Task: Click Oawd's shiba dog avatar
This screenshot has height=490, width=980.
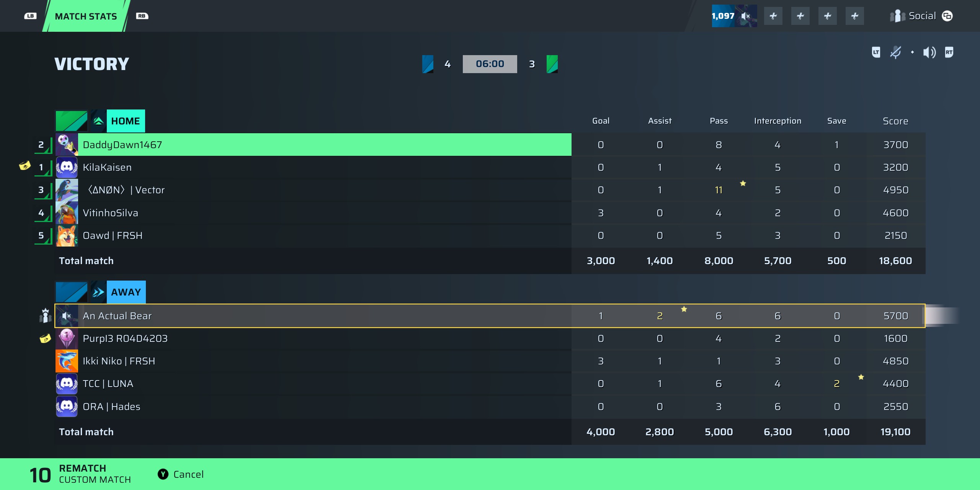Action: point(67,235)
